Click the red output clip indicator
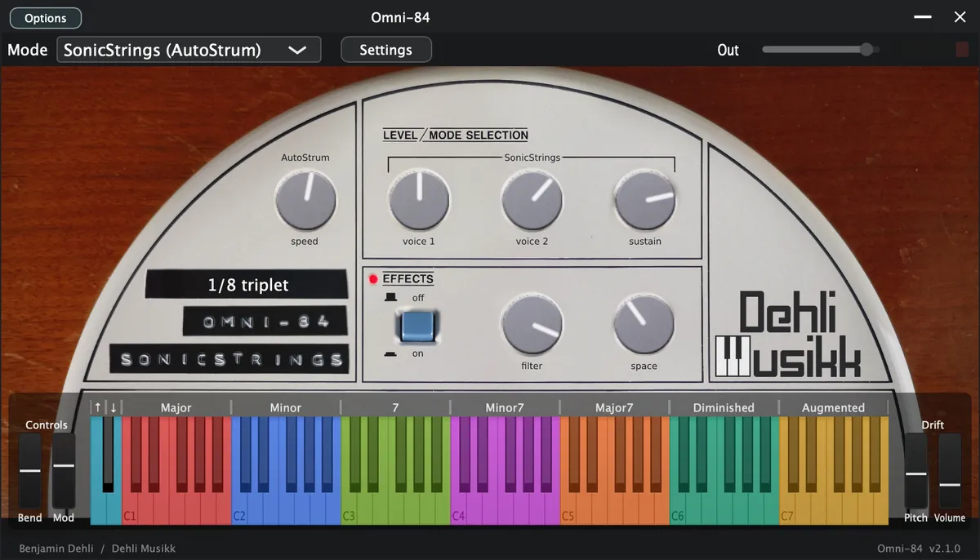This screenshot has width=980, height=560. [x=962, y=50]
